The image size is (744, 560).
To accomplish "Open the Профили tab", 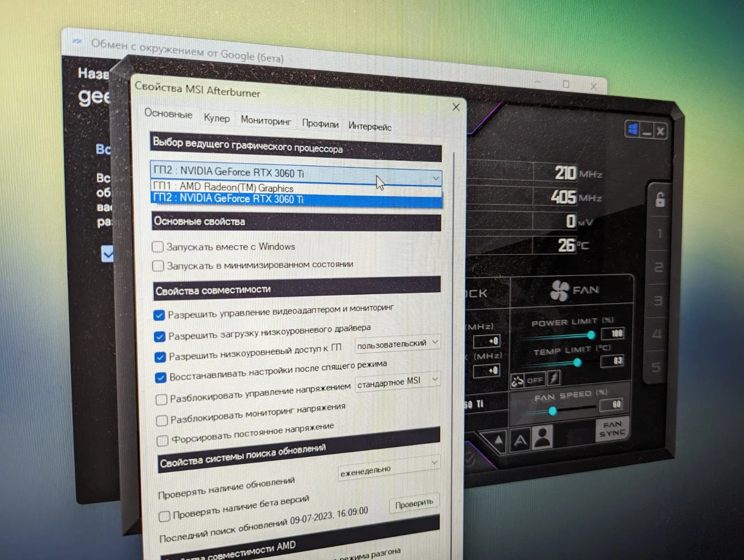I will coord(320,124).
